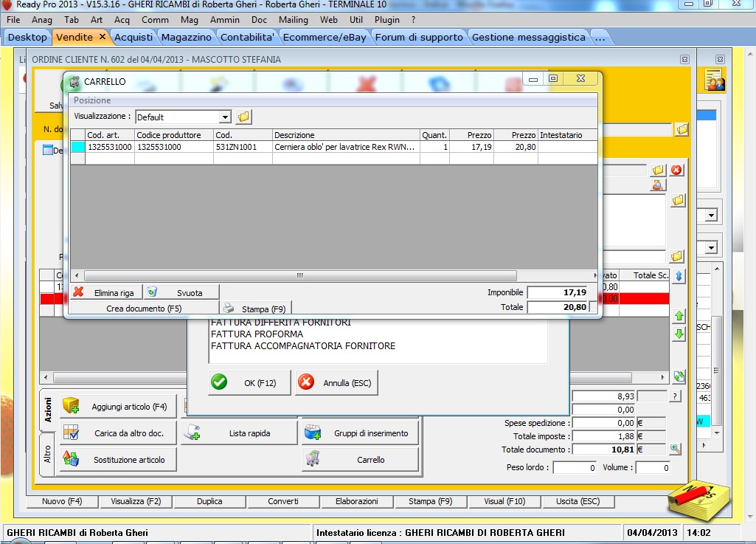Click red cross icon on Annulla (ESC)
Image resolution: width=756 pixels, height=544 pixels.
306,382
